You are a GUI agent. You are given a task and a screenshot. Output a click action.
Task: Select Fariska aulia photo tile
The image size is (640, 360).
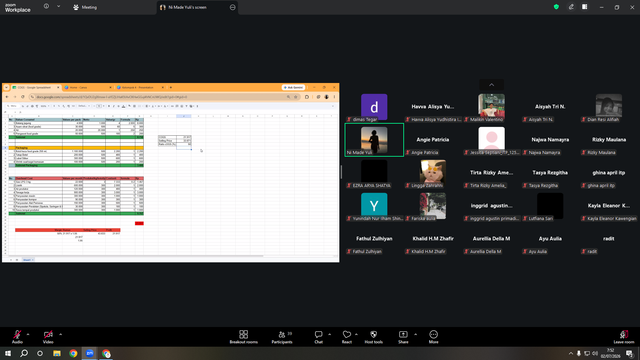tap(433, 206)
